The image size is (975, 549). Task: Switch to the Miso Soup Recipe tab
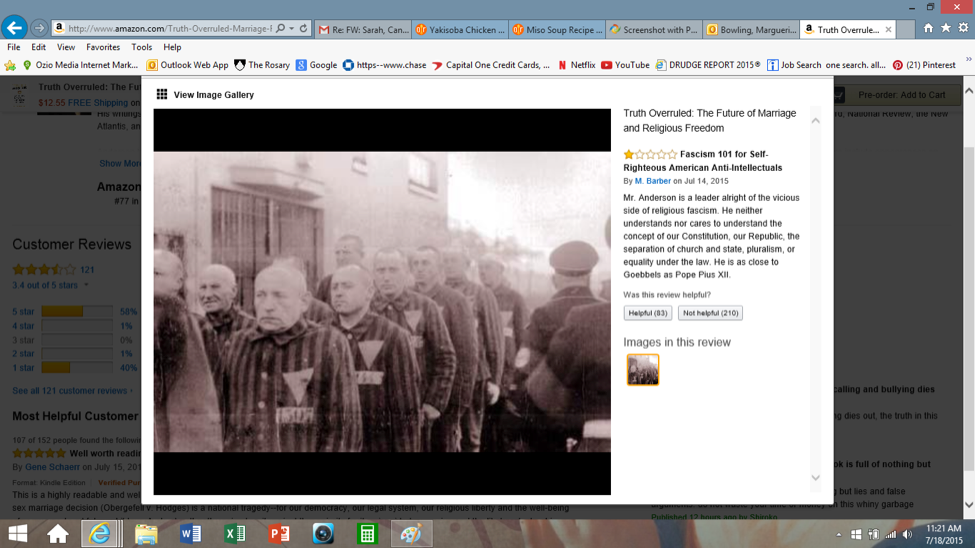[x=557, y=30]
